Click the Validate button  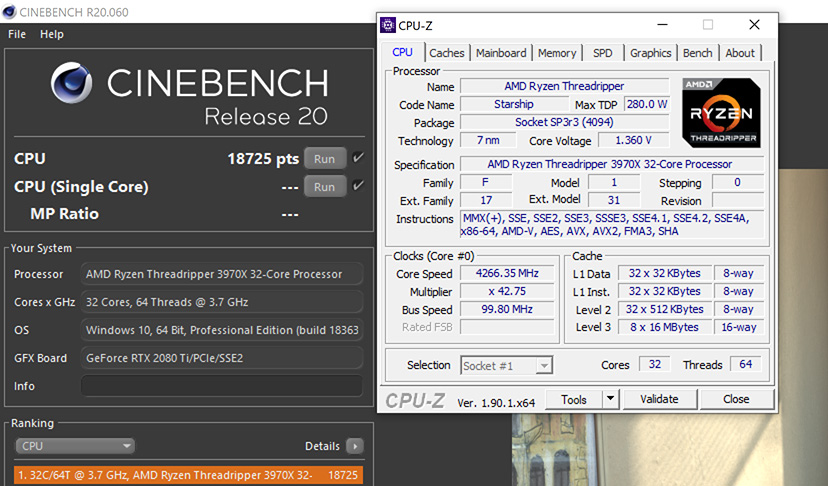(x=660, y=399)
